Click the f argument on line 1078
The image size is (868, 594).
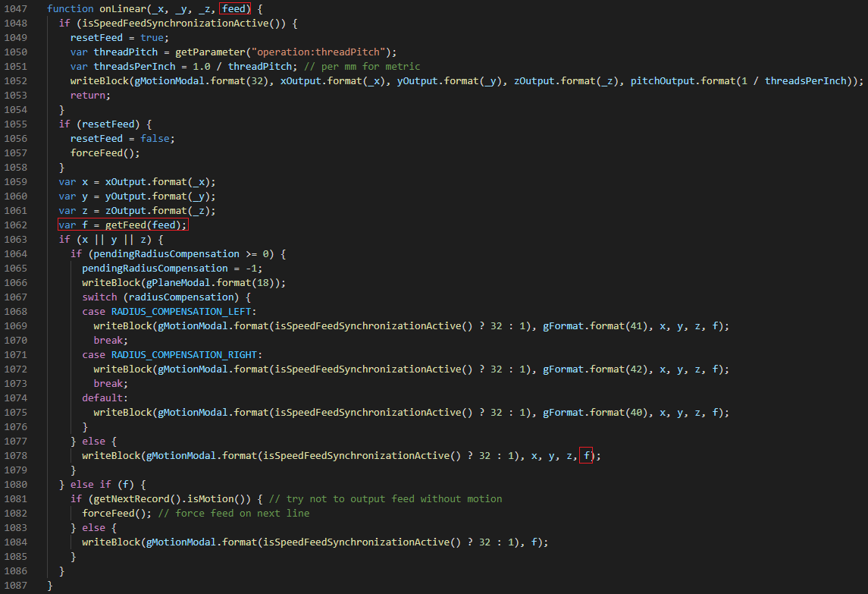click(x=586, y=455)
